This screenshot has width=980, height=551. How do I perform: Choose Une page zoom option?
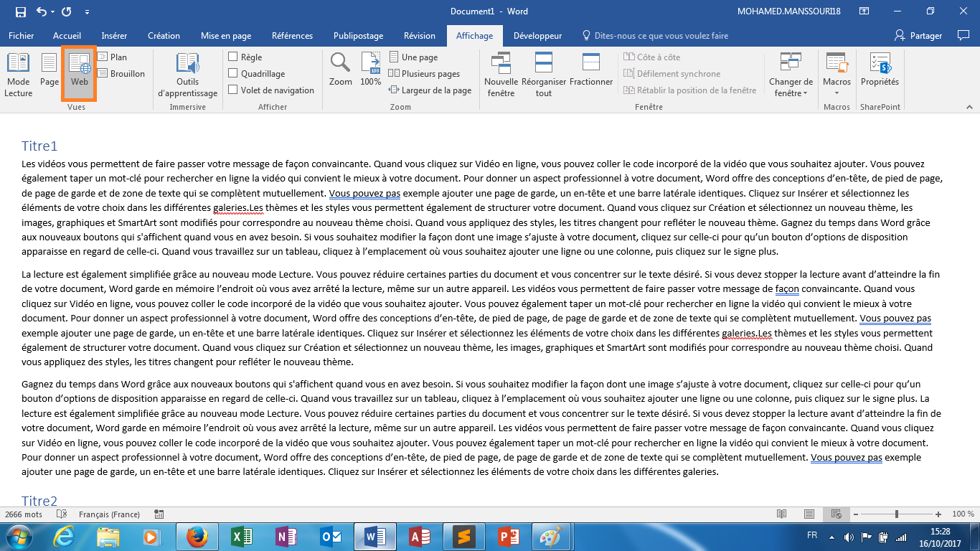pyautogui.click(x=413, y=57)
